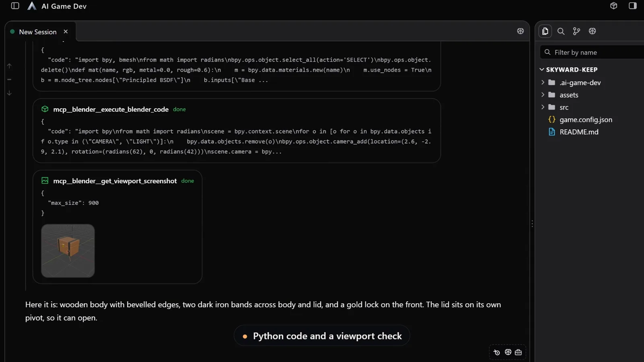Toggle the right side panel icon
Viewport: 644px width, 362px height.
pos(633,6)
